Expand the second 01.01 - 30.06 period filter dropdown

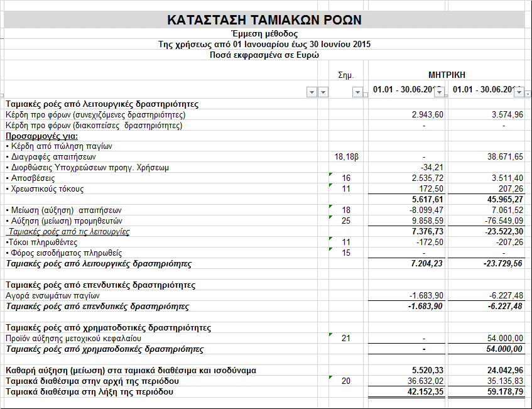(519, 92)
